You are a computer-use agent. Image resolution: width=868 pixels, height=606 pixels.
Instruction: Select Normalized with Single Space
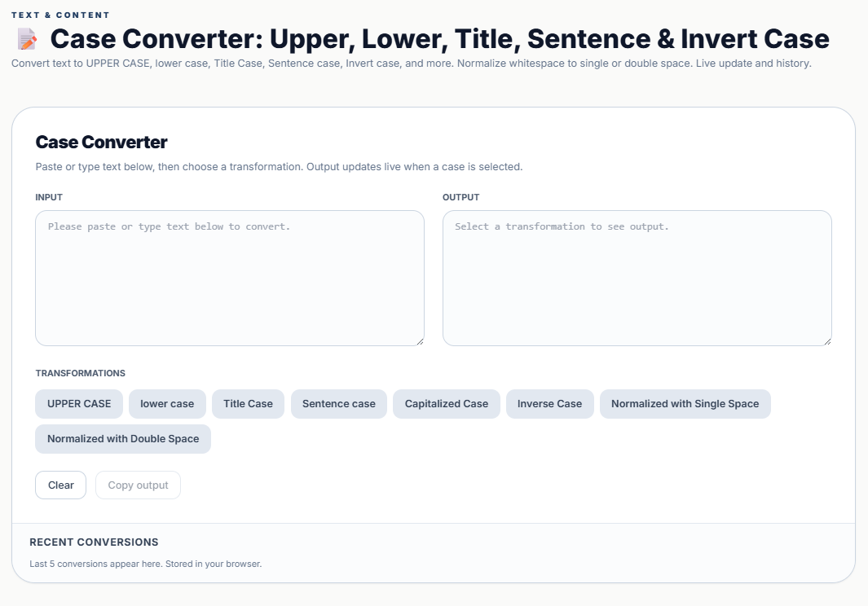(x=685, y=404)
